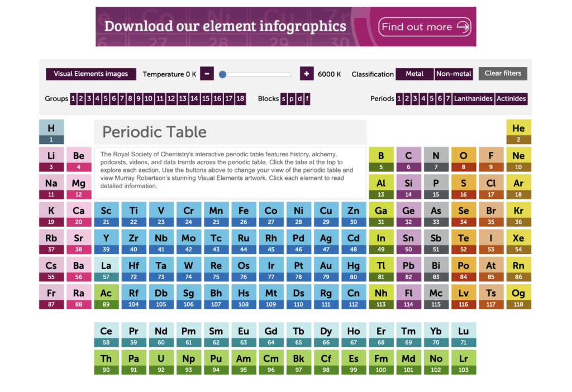This screenshot has height=392, width=572.
Task: Filter elements by the d block
Action: [299, 99]
